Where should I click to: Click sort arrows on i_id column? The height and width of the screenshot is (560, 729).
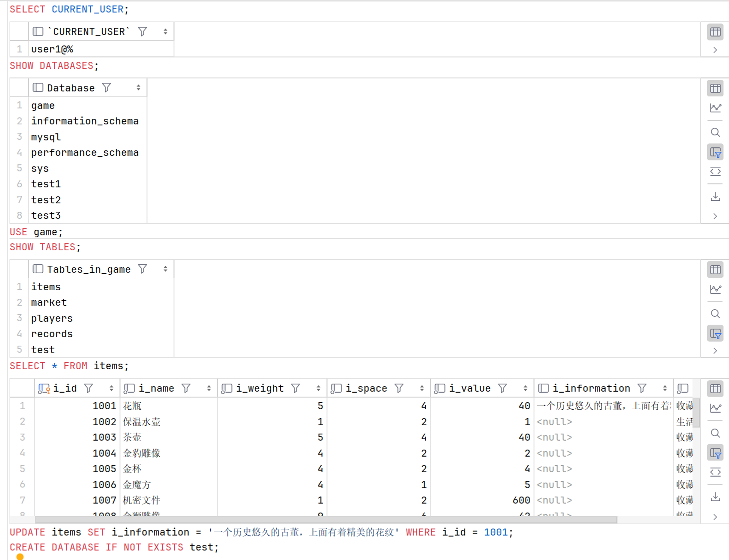point(111,388)
